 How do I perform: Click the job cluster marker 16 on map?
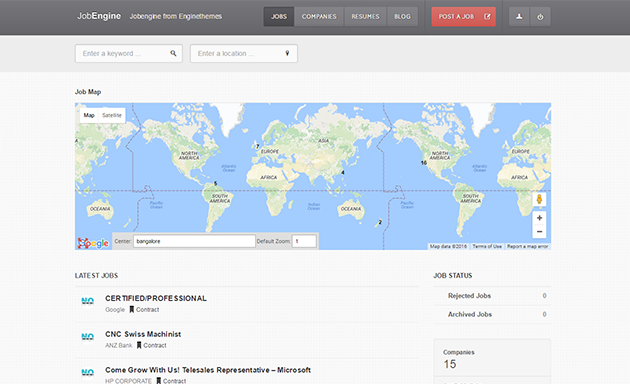(x=423, y=163)
